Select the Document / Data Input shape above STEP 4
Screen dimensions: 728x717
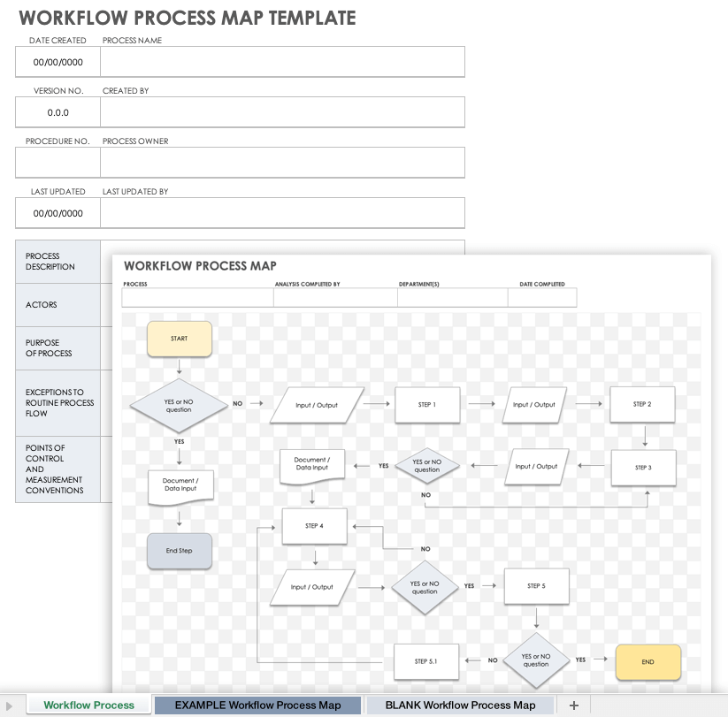pyautogui.click(x=312, y=467)
